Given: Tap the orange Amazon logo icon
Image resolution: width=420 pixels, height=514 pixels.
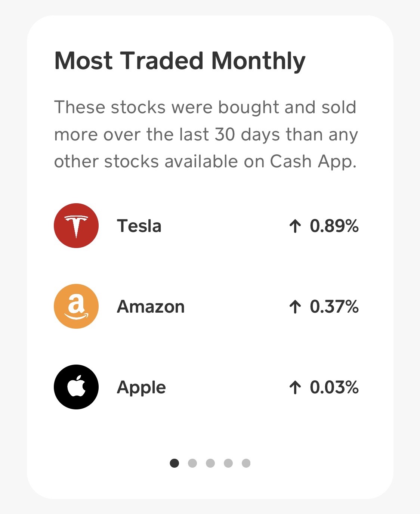Looking at the screenshot, I should [x=76, y=306].
